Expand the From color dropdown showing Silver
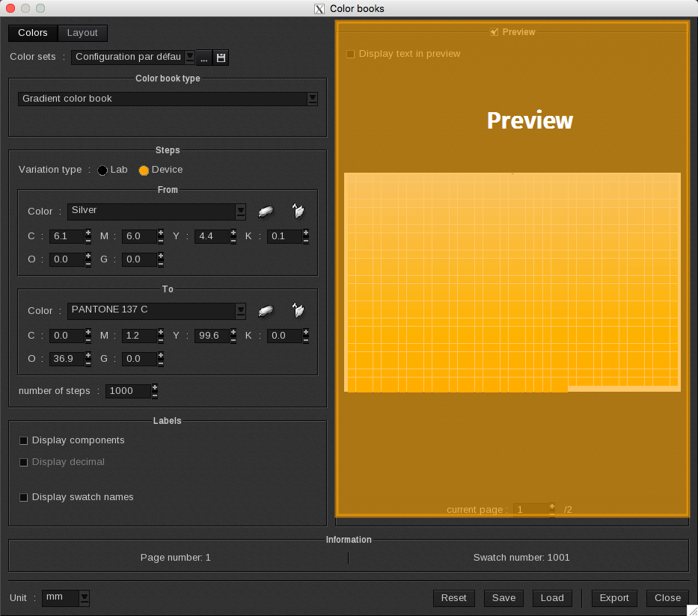698x616 pixels. point(240,212)
